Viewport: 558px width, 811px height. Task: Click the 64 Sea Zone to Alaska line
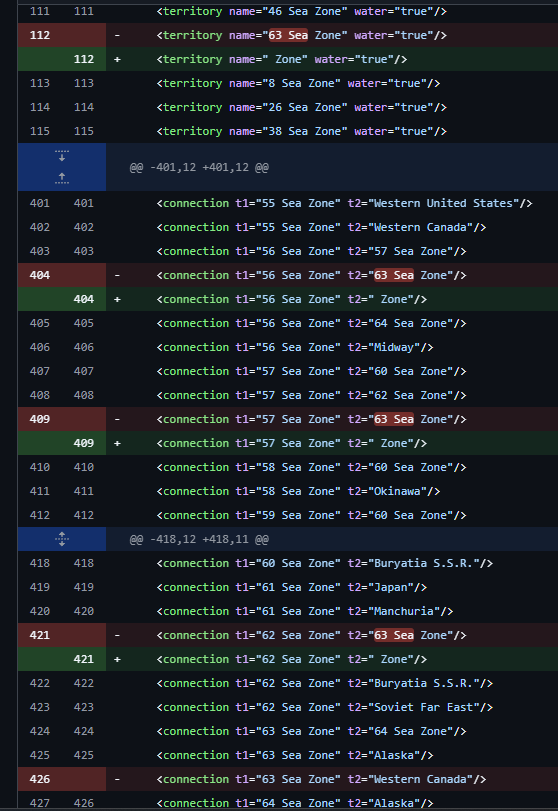pos(295,803)
